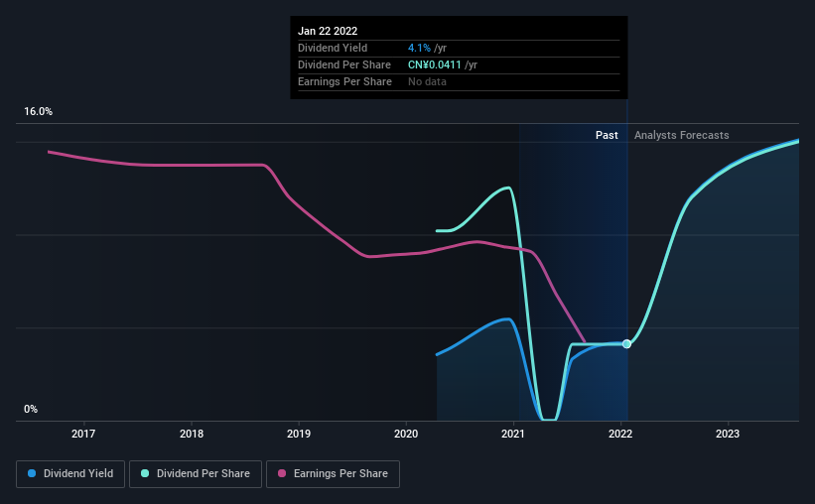Click the Dividend Yield row label in tooltip

pos(333,48)
